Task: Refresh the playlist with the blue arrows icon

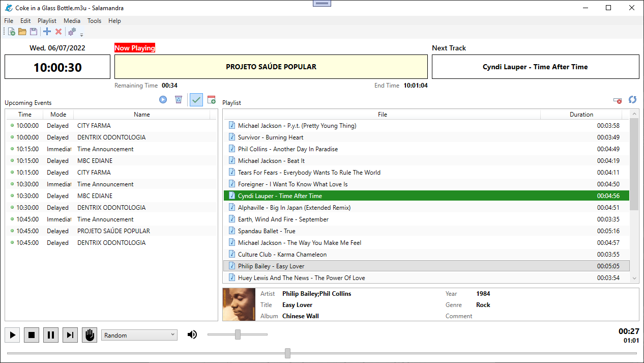Action: click(x=633, y=100)
